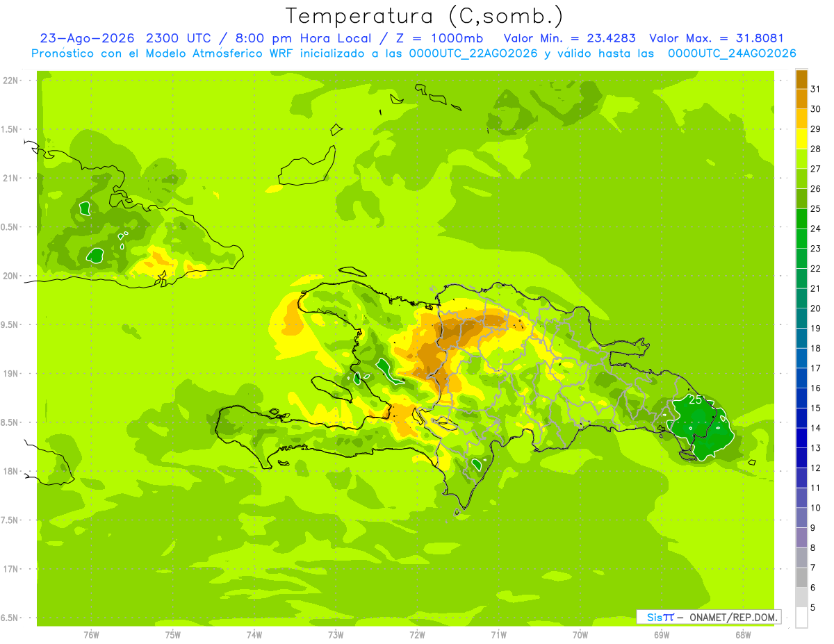Click the gray legend swatch between 6 and 7
The width and height of the screenshot is (834, 644).
(x=801, y=578)
